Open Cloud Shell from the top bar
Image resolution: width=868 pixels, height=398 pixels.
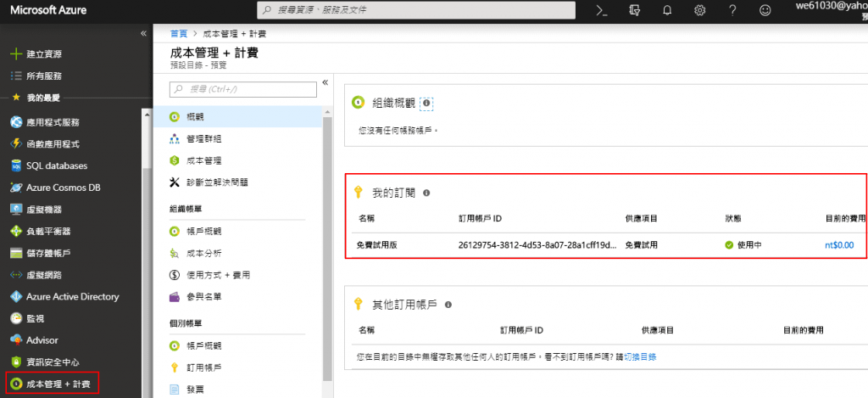(x=602, y=10)
